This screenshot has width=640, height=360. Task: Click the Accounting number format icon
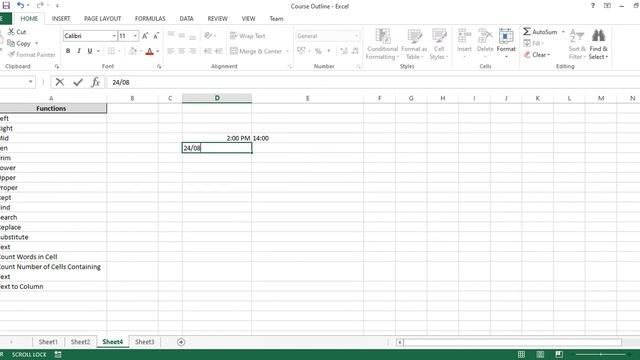coord(301,51)
